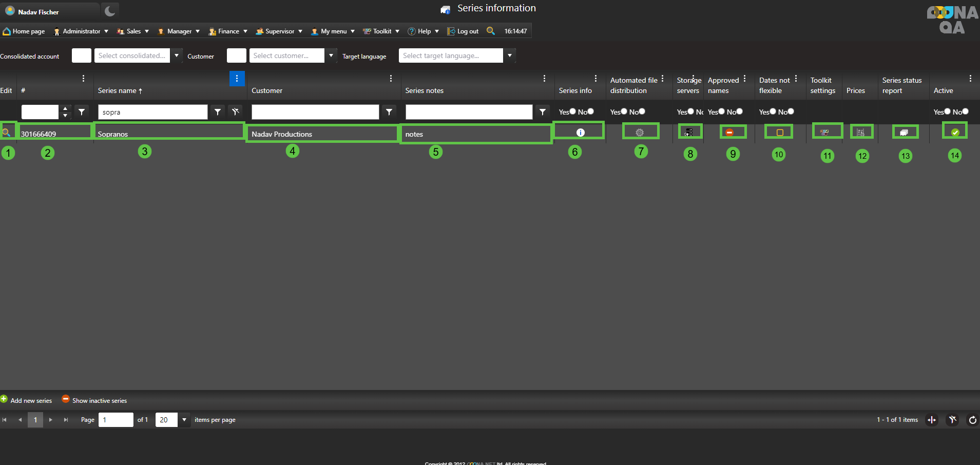Select Yes radio under Series info filter
This screenshot has height=465, width=980.
[572, 111]
